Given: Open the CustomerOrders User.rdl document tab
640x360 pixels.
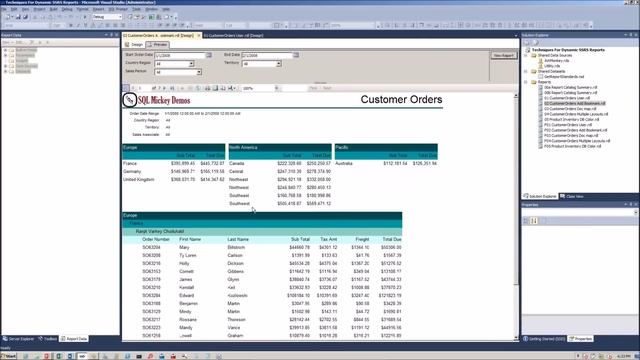Looking at the screenshot, I should [x=233, y=36].
